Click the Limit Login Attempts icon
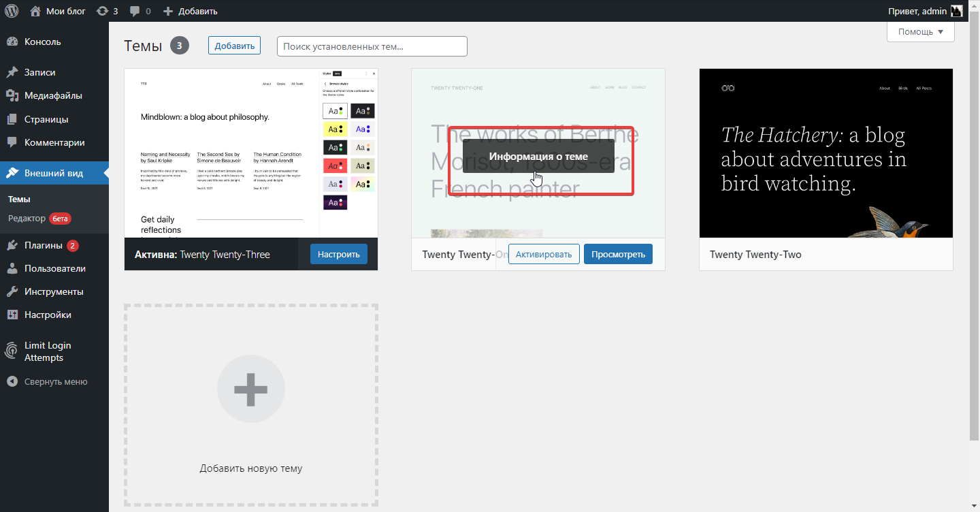Image resolution: width=980 pixels, height=512 pixels. coord(12,351)
